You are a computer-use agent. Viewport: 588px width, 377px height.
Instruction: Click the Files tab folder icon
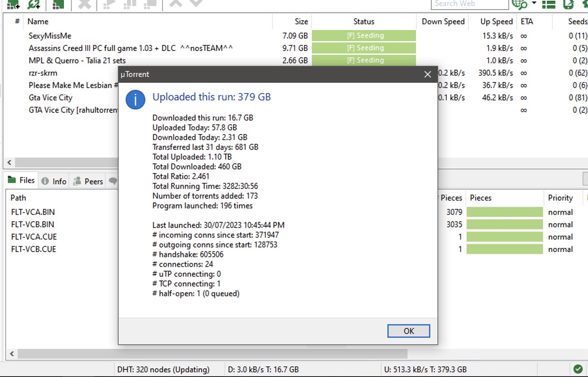click(x=12, y=180)
